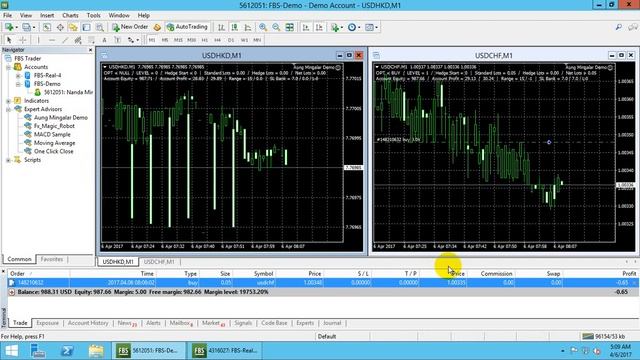This screenshot has height=360, width=640.
Task: Toggle the Navigator panel icon
Action: pos(73,27)
